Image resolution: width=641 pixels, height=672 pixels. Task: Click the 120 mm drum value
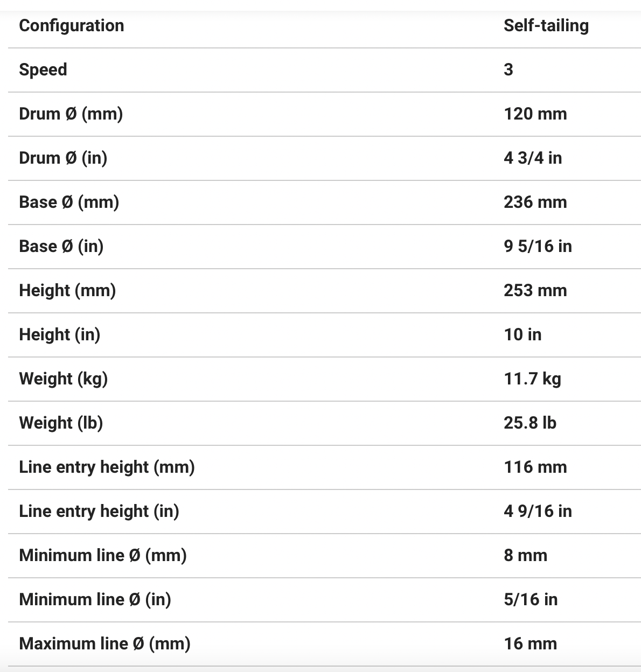pyautogui.click(x=535, y=114)
